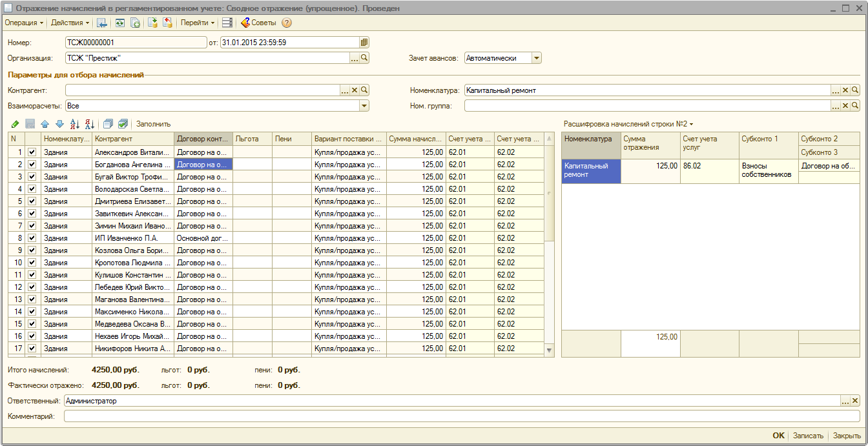Click the Контрагент filter input field

202,90
